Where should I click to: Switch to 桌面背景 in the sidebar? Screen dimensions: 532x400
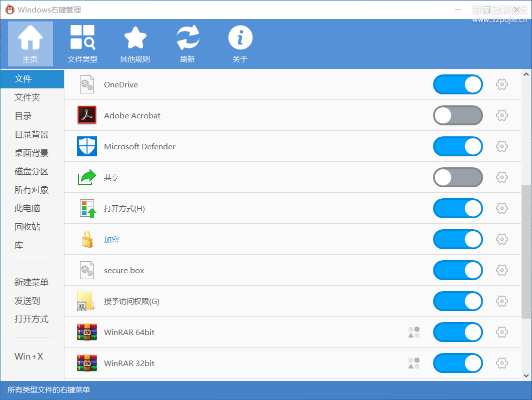tap(31, 153)
